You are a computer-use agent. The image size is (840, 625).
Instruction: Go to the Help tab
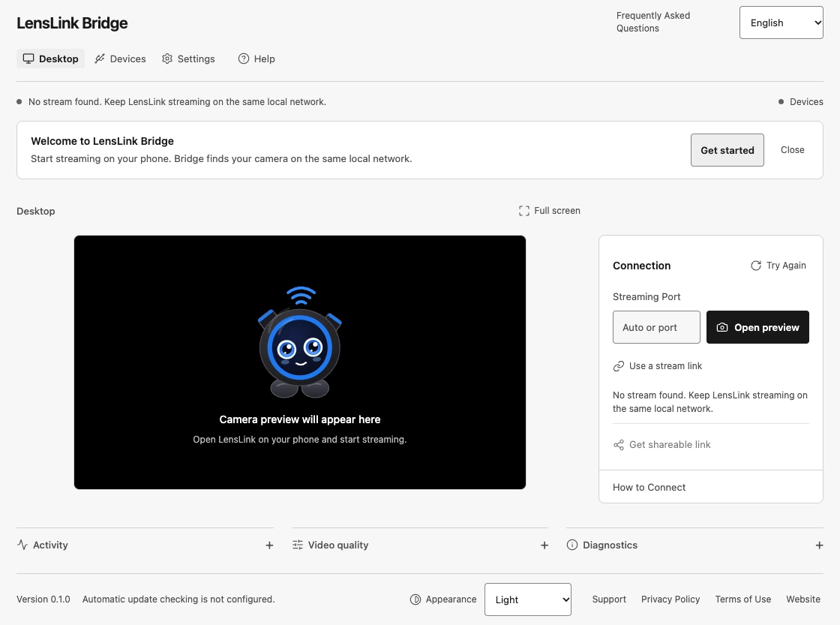(x=256, y=59)
